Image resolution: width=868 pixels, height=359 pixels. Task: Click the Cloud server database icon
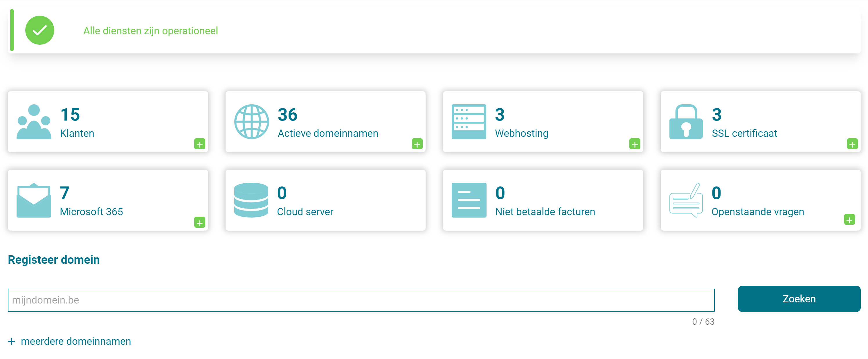pyautogui.click(x=251, y=200)
